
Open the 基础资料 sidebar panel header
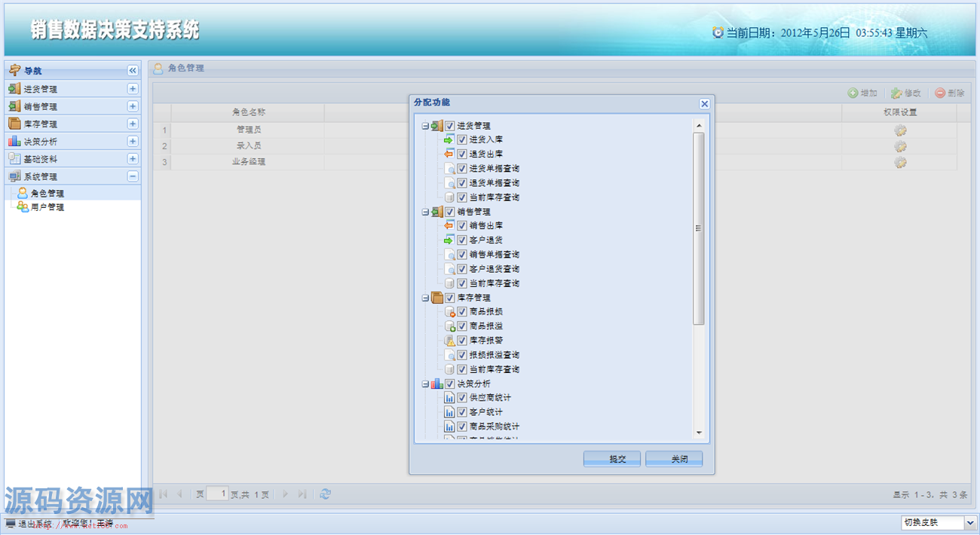coord(72,159)
